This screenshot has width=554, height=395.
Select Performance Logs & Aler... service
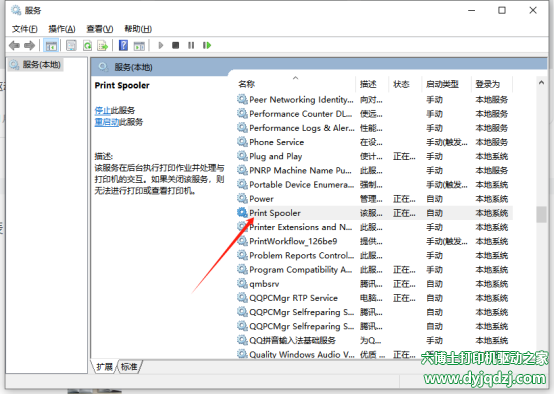[302, 128]
